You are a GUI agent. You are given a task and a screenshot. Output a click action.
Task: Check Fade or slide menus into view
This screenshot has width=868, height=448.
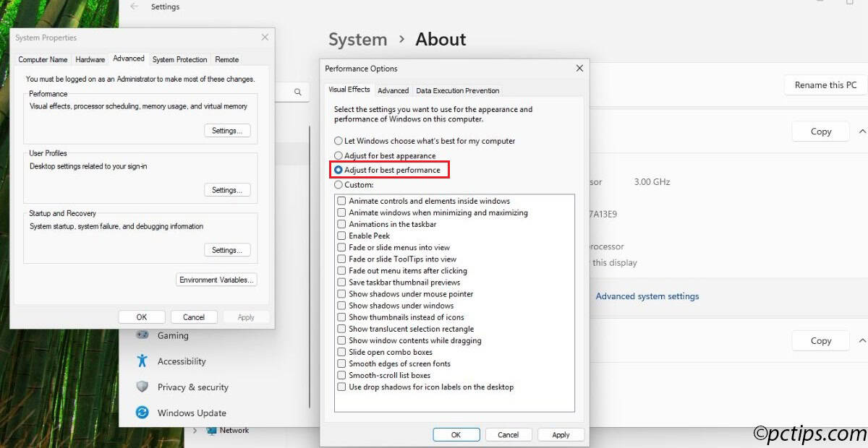(341, 247)
